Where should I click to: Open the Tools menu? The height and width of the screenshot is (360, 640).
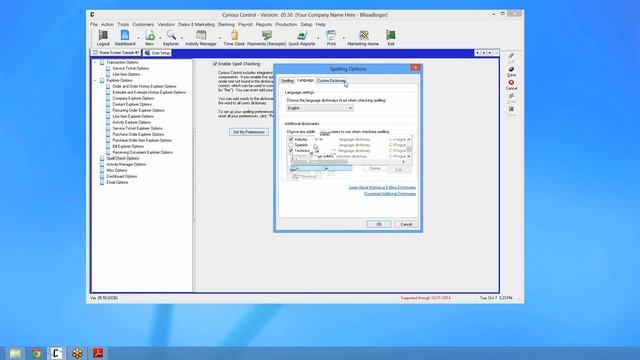tap(123, 24)
